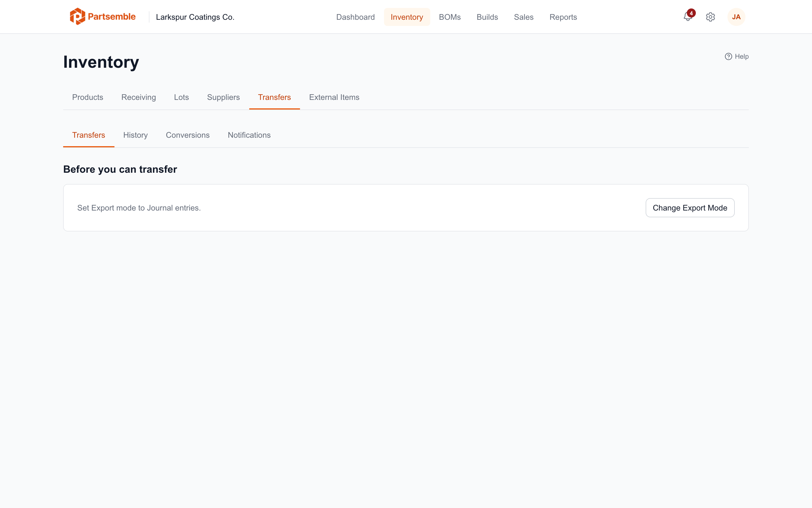Open the settings gear icon

coord(710,17)
